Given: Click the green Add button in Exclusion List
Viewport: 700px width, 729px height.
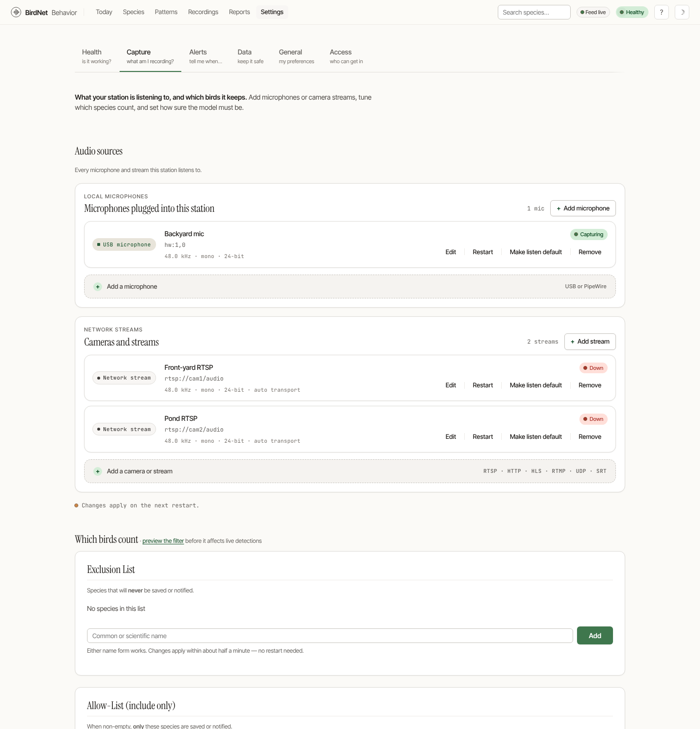Looking at the screenshot, I should point(595,636).
